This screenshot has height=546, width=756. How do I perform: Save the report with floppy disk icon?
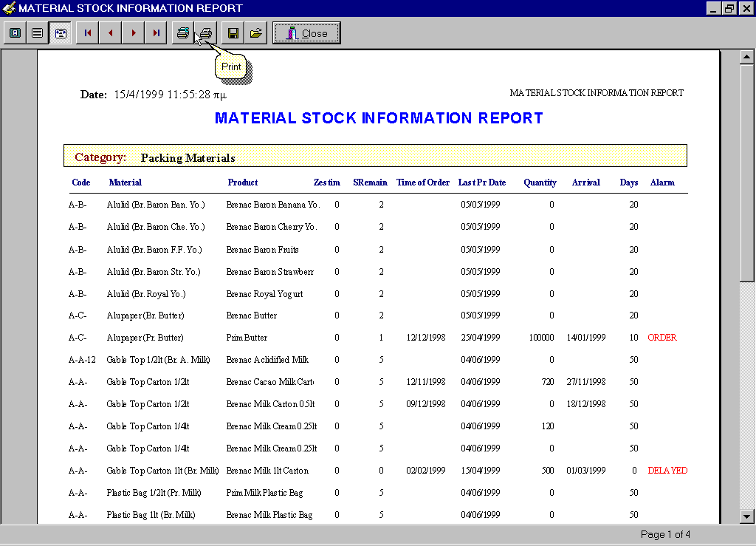point(233,33)
